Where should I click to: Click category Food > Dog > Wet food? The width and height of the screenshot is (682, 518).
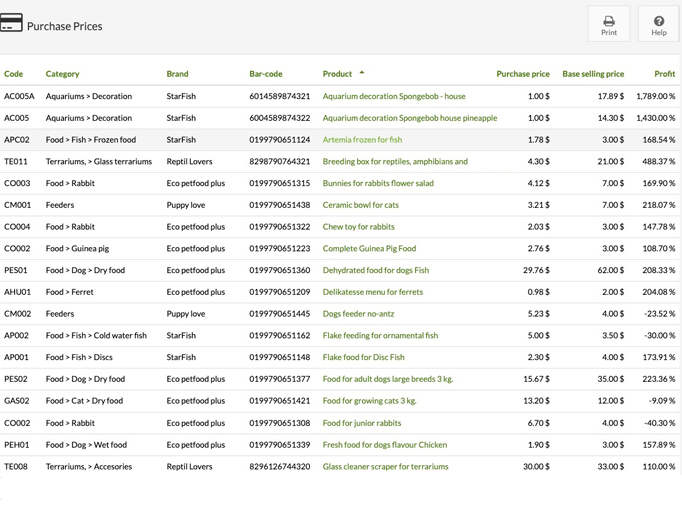[x=86, y=444]
